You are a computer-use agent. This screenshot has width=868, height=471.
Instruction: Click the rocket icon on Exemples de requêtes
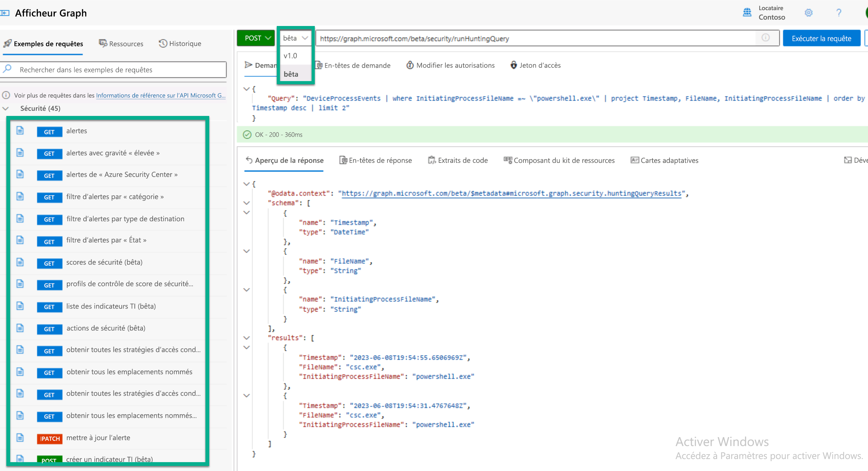tap(7, 43)
